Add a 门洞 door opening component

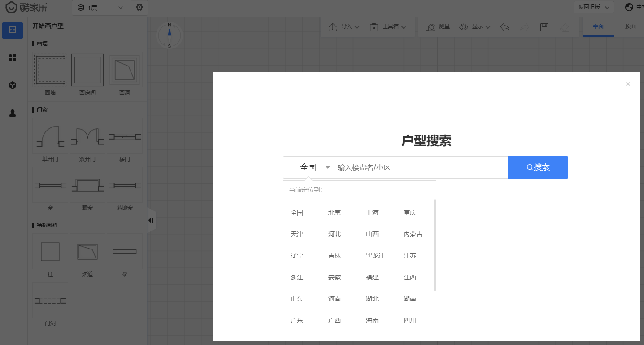click(50, 300)
